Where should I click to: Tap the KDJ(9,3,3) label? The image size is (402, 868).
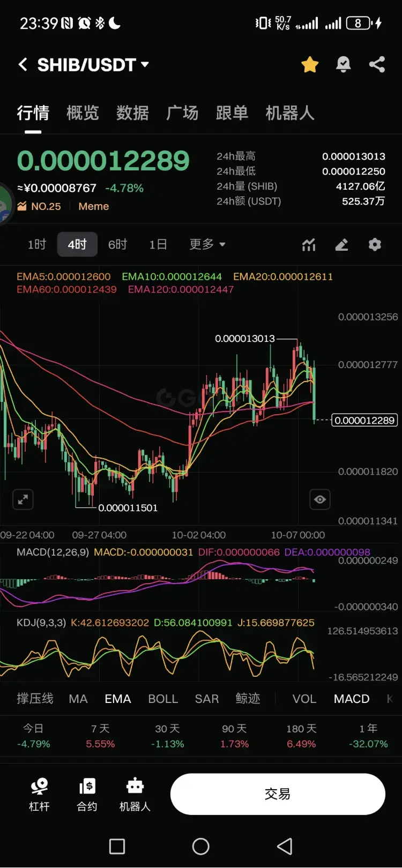click(x=41, y=623)
